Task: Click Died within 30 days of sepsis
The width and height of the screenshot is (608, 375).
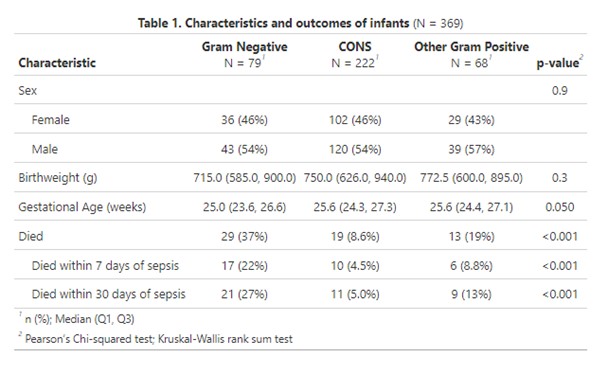Action: [109, 294]
